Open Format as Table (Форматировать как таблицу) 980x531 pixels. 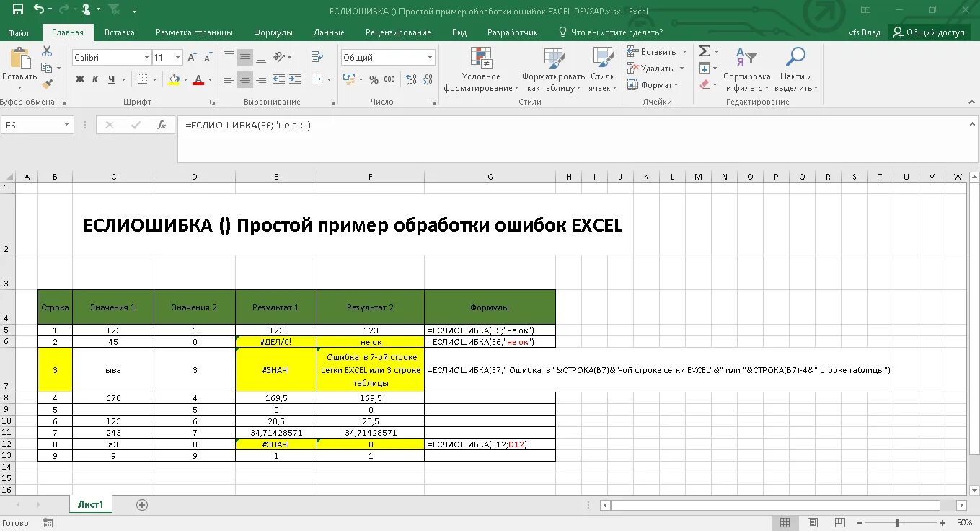coord(553,71)
